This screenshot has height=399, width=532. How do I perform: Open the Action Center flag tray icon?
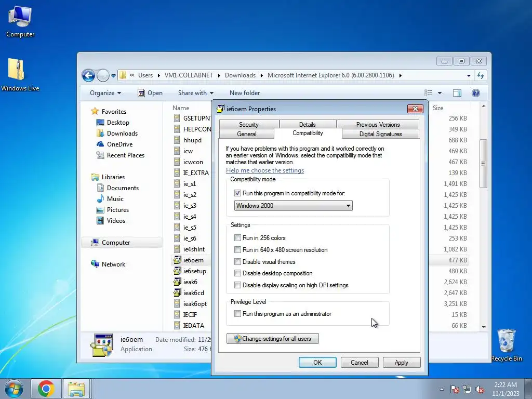coord(454,389)
